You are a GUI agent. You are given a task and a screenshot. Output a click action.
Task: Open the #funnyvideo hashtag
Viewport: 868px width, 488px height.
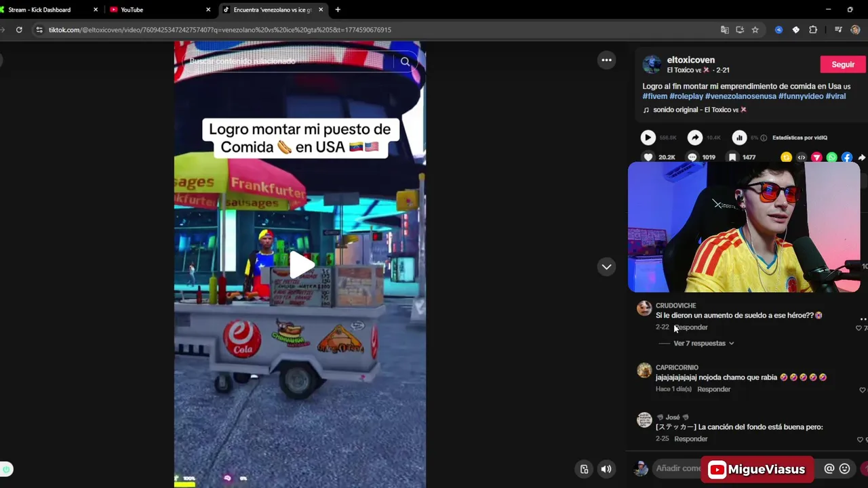pos(801,96)
